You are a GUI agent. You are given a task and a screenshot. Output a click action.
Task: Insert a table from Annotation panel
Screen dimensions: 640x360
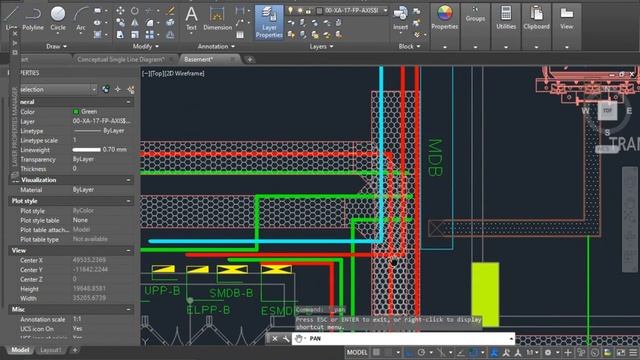[240, 35]
